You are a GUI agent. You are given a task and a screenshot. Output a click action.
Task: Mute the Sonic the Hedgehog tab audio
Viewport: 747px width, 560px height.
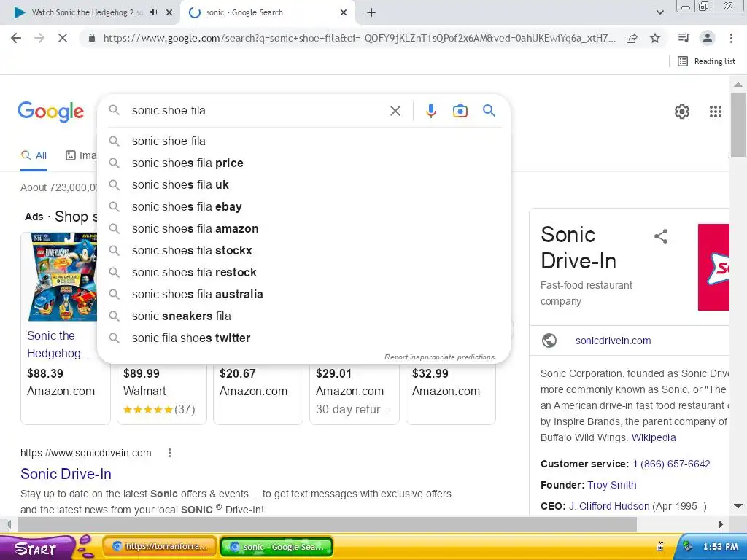point(153,12)
